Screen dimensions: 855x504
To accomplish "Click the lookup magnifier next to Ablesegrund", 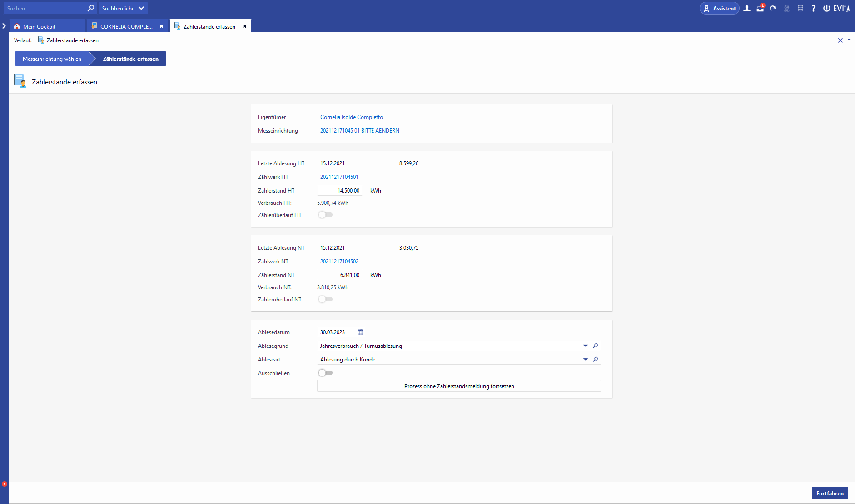I will coord(595,346).
